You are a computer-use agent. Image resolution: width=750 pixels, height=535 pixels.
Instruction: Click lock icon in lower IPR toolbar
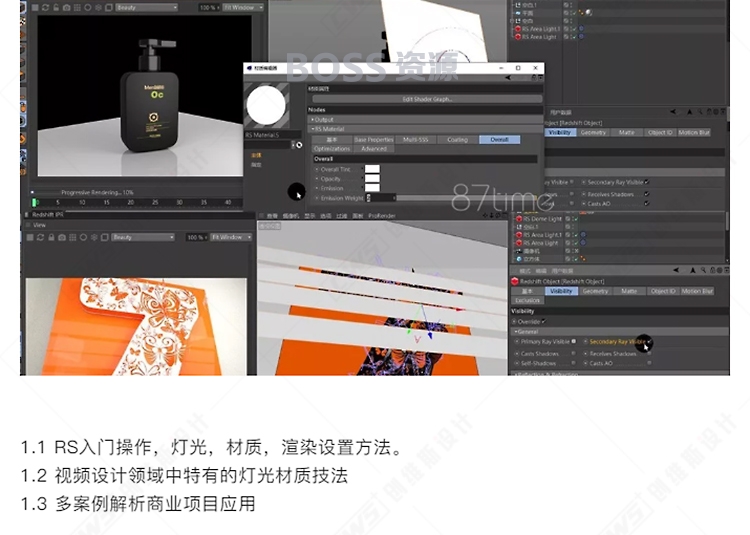51,237
